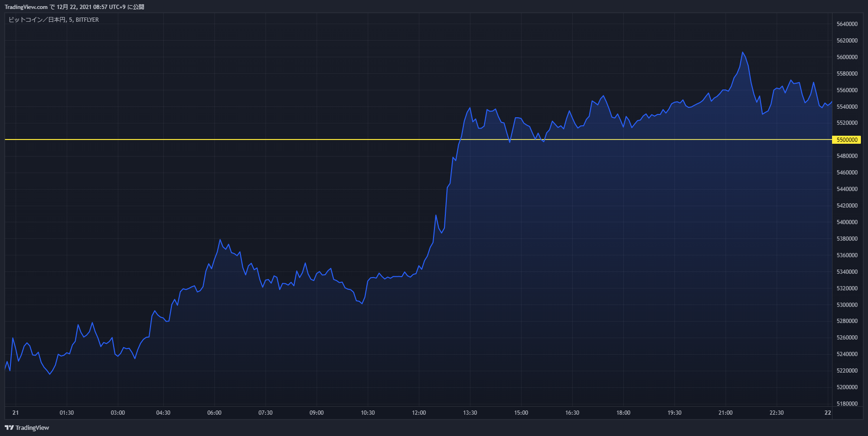Click the 22 date label on time axis
This screenshot has height=436, width=868.
pyautogui.click(x=828, y=413)
